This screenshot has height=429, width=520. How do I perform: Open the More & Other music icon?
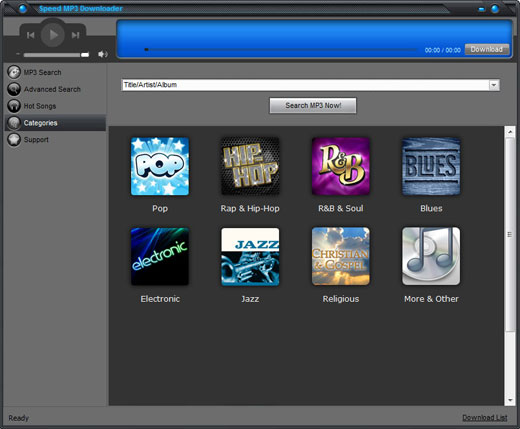[431, 256]
